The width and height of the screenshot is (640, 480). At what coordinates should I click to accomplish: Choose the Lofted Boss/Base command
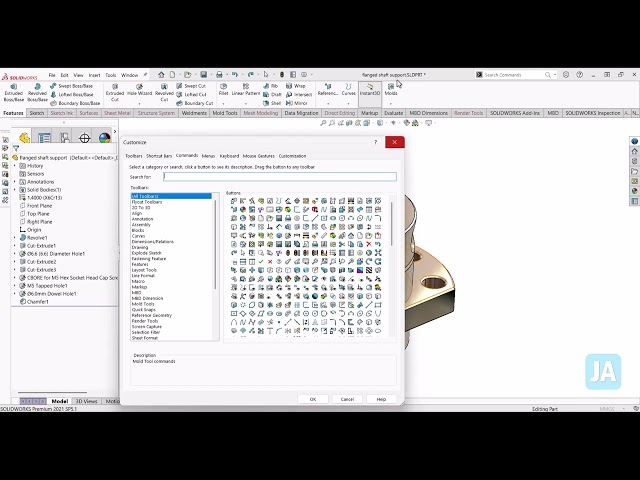pos(71,95)
